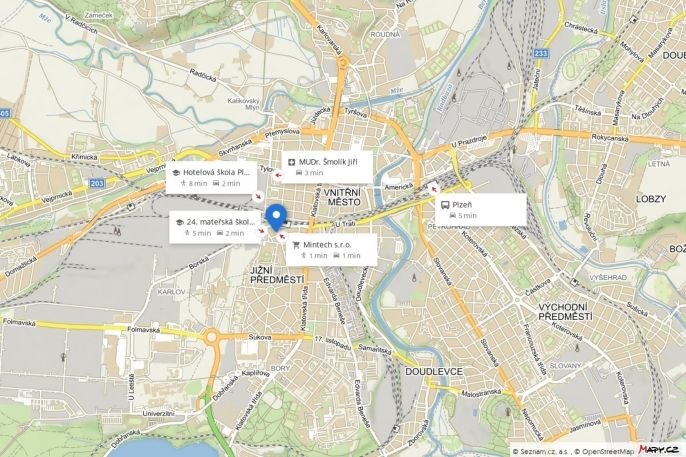Click the red arrow marker beside Mintech s.r.o. card
The image size is (686, 457).
pos(283,237)
